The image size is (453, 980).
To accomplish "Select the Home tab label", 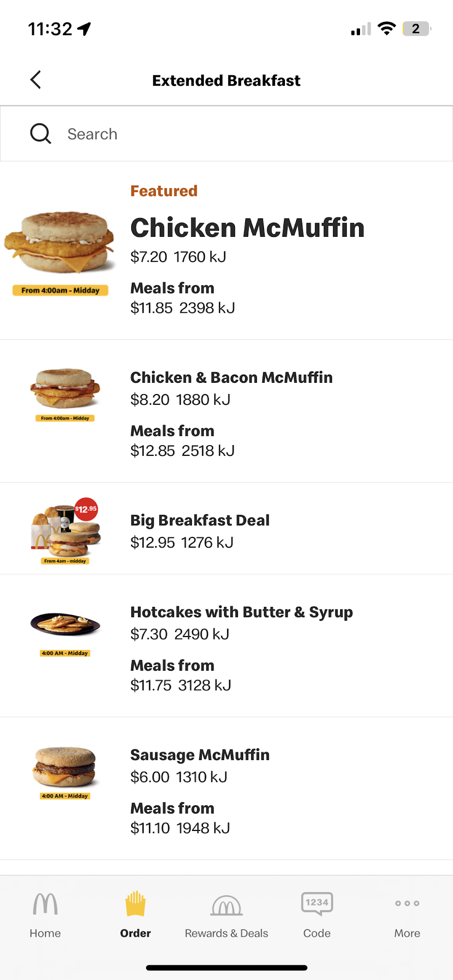I will coord(45,933).
